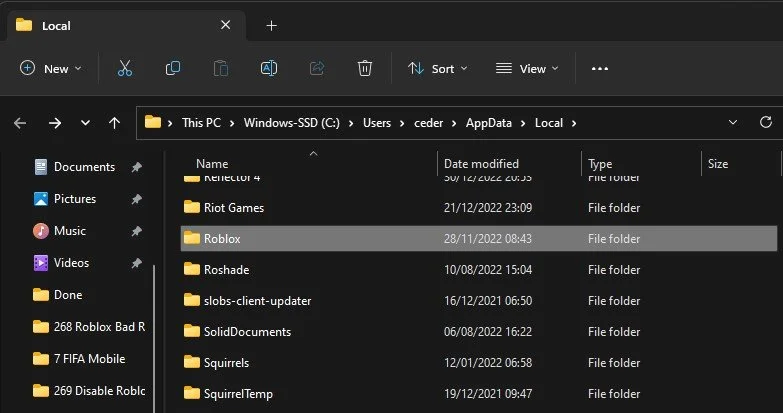Click the Squirrels folder icon

point(192,362)
